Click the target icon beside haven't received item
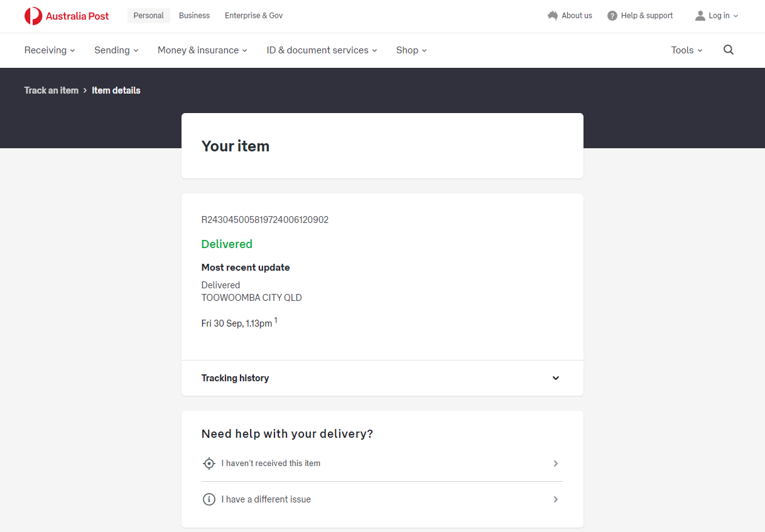This screenshot has height=532, width=765. [x=209, y=464]
